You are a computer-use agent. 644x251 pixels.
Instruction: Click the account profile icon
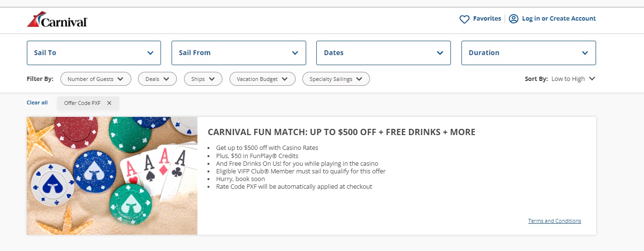click(x=514, y=19)
